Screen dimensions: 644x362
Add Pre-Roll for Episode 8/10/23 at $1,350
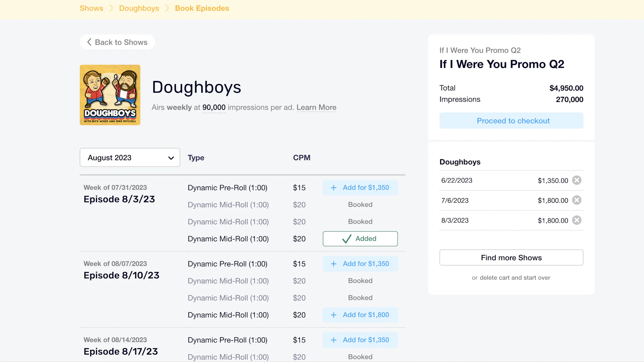click(360, 264)
